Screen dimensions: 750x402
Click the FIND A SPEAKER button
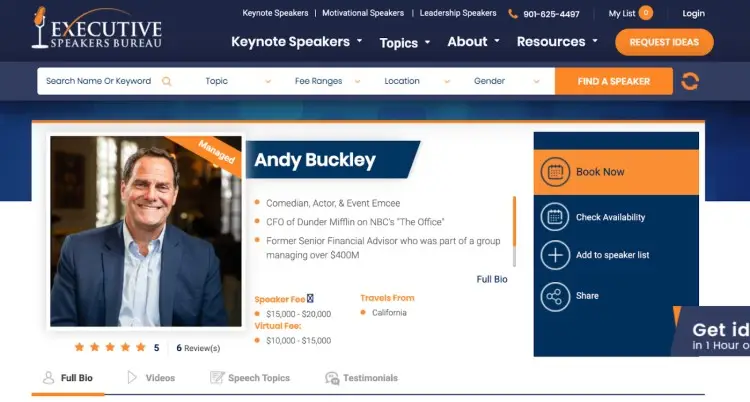pos(614,81)
